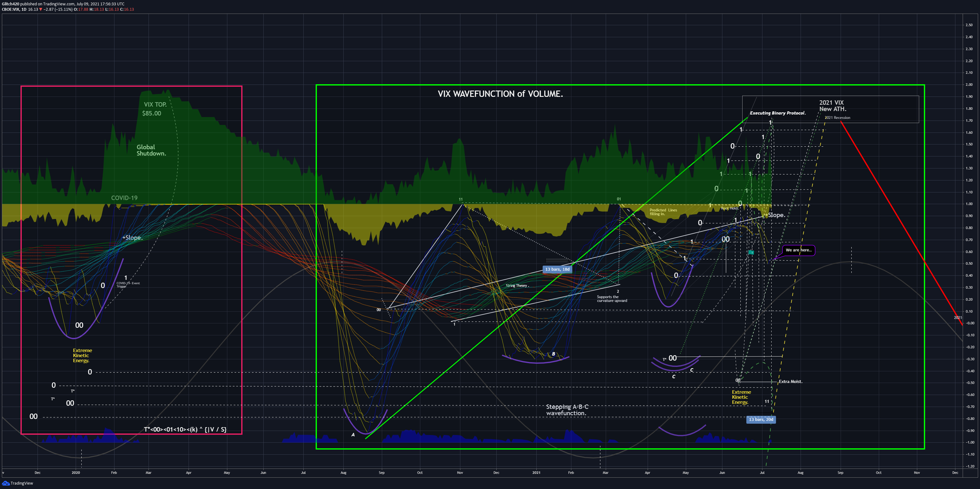
Task: Click the small teal marker near 'We are here'
Action: pos(751,252)
